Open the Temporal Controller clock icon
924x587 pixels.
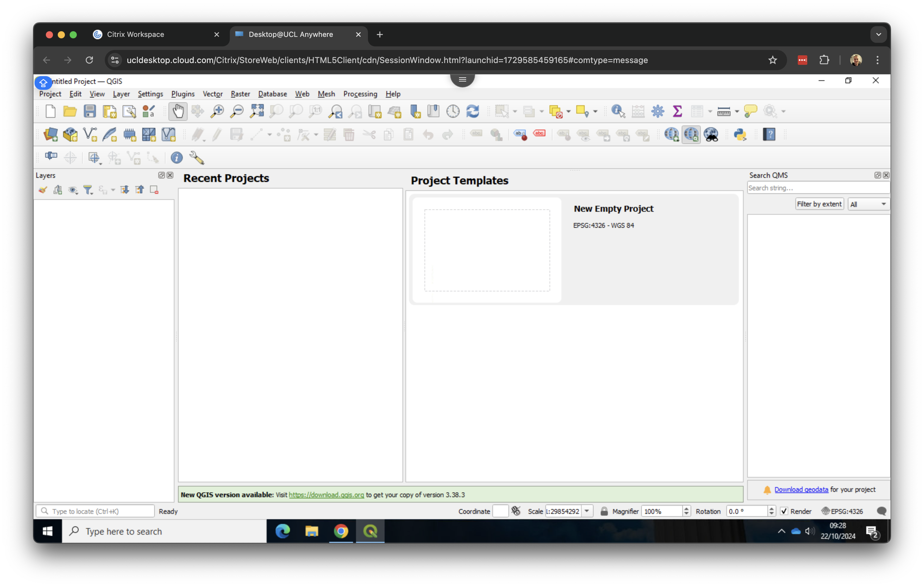click(x=453, y=111)
